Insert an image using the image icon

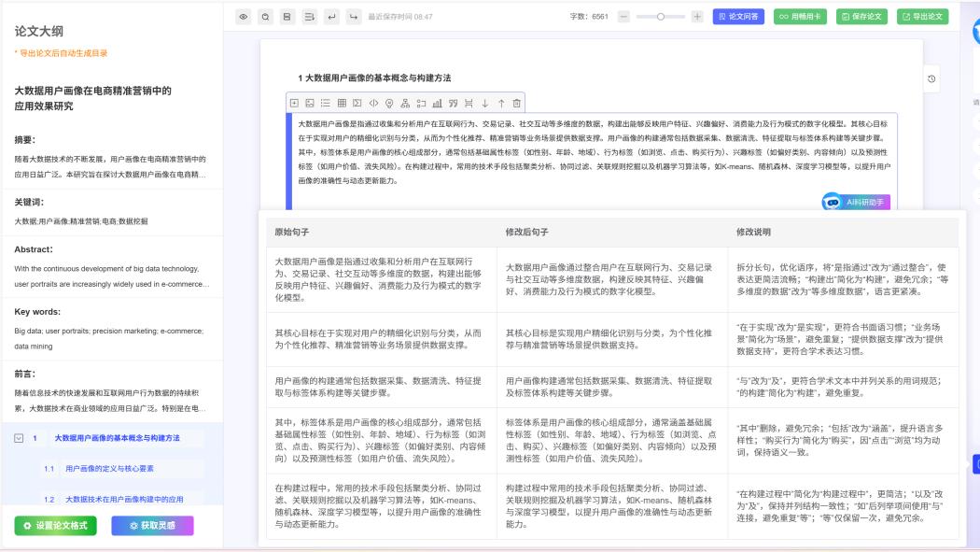pos(310,103)
